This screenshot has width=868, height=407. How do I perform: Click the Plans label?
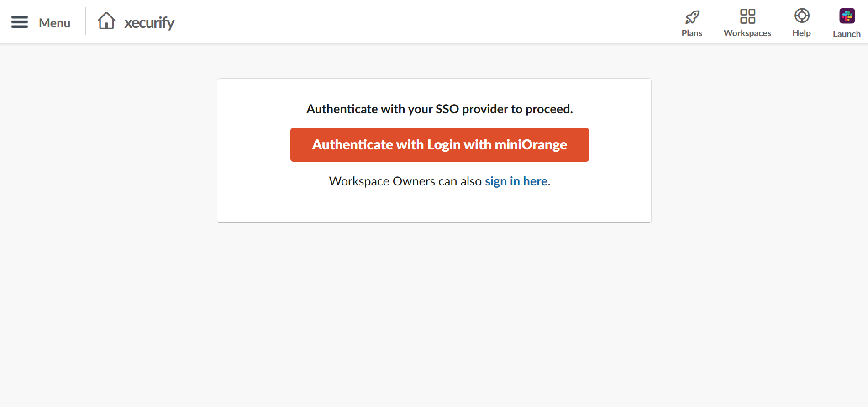[x=692, y=33]
